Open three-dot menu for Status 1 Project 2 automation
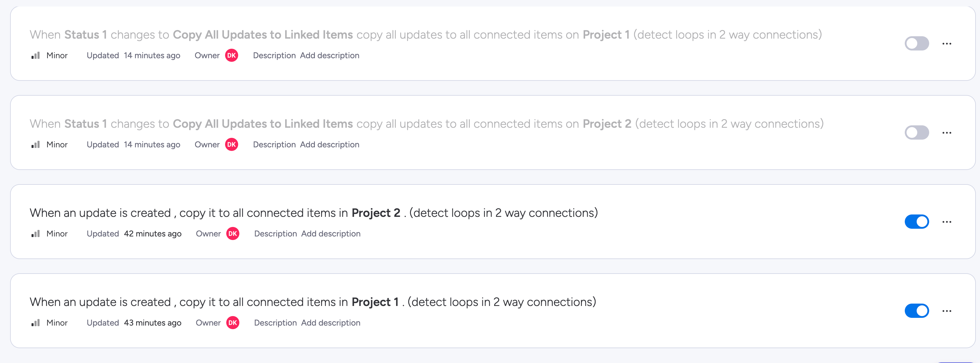 (x=946, y=133)
